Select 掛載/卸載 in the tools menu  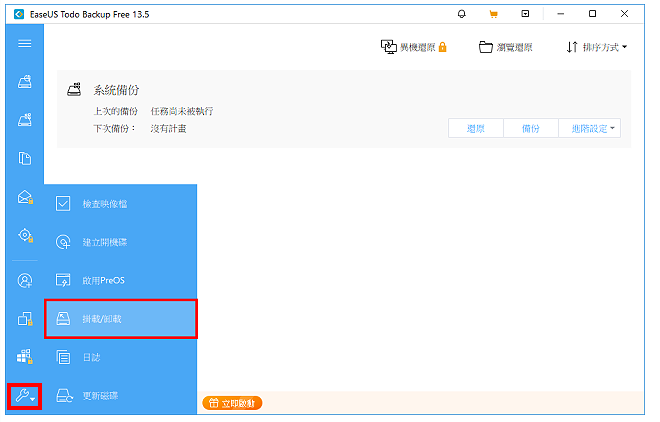tap(121, 319)
